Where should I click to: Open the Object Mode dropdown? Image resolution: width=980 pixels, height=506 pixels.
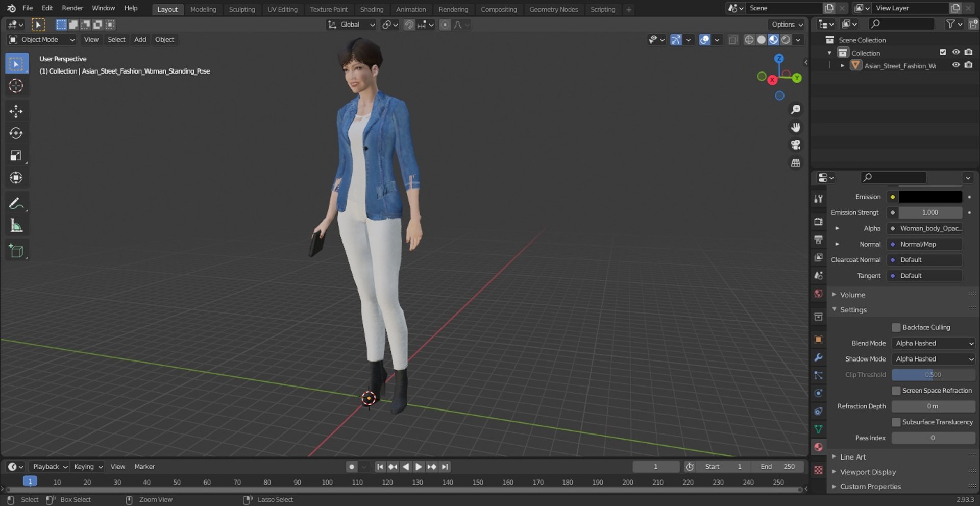tap(42, 40)
